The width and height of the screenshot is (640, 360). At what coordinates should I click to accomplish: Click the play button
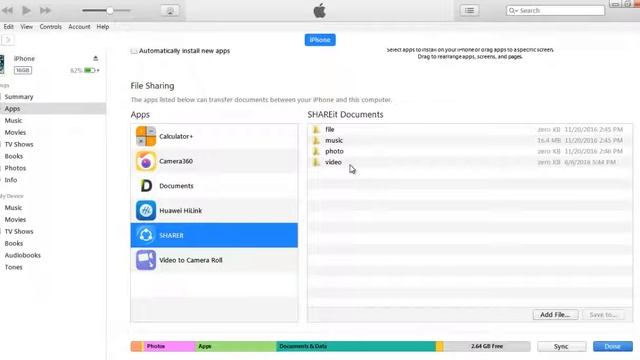click(x=26, y=10)
